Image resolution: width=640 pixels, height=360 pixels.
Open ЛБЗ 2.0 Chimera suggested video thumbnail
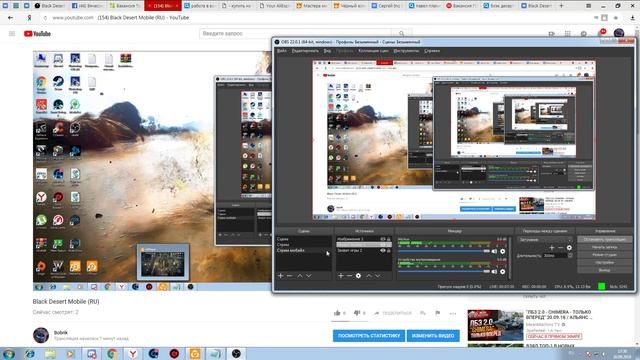(x=495, y=325)
